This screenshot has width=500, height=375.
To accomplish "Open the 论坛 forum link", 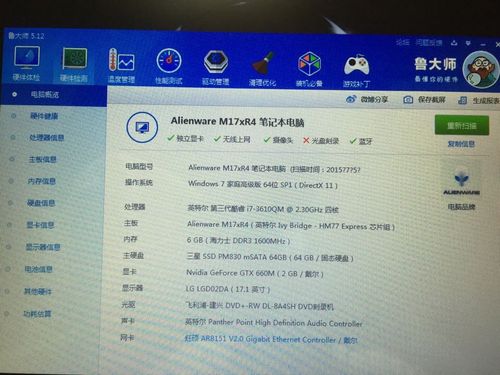I will click(403, 42).
